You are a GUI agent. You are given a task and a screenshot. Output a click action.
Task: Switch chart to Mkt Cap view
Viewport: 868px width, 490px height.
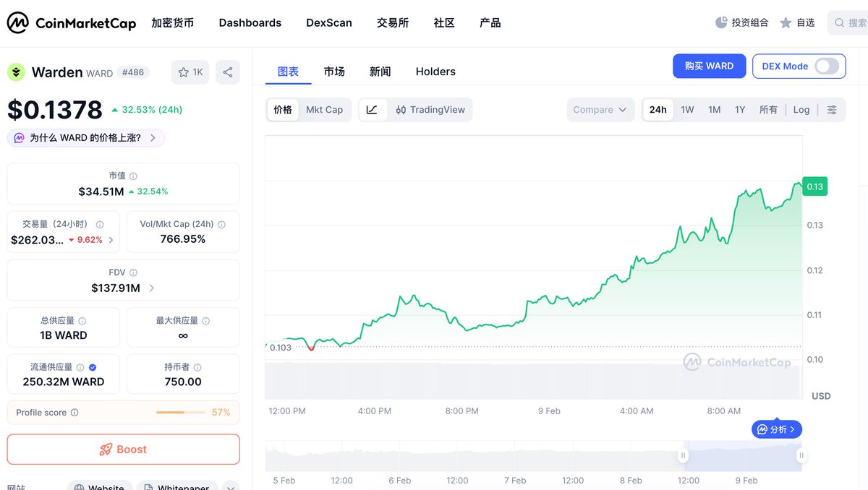[x=324, y=110]
